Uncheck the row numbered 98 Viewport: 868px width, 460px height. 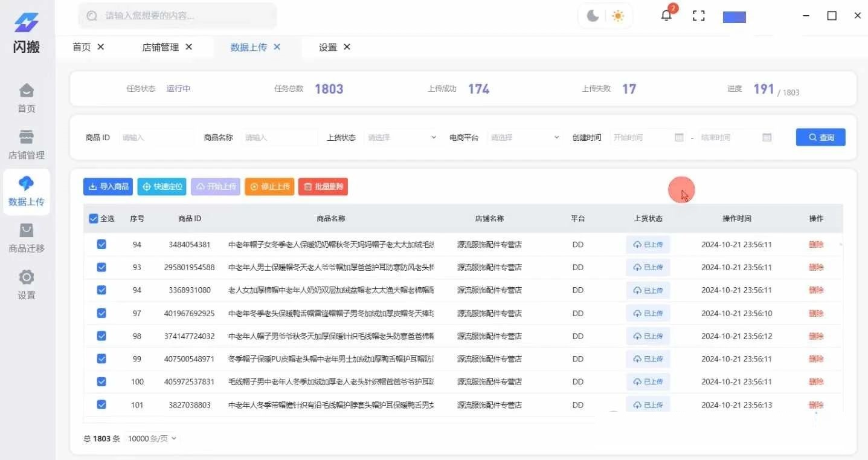point(101,336)
